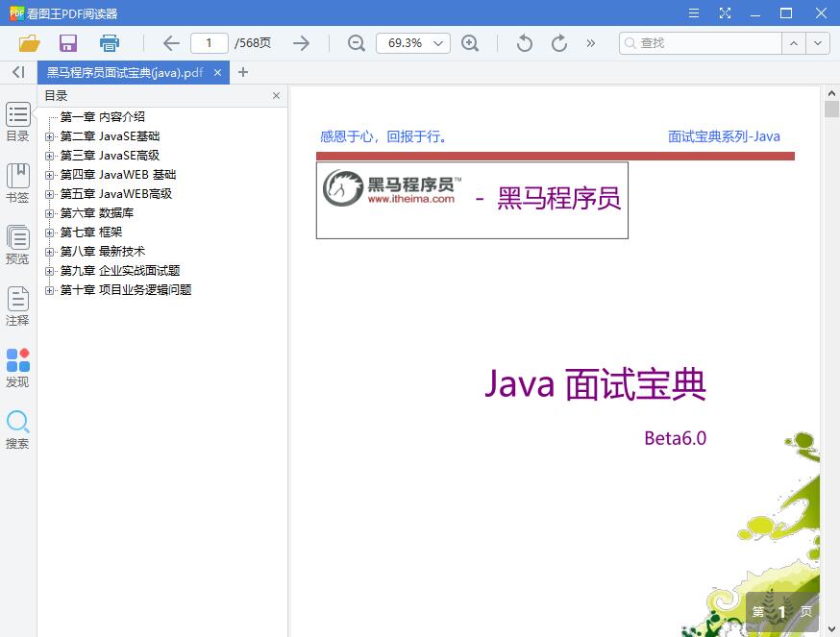Open the 注释 annotations panel
Image resolution: width=840 pixels, height=637 pixels.
coord(17,306)
